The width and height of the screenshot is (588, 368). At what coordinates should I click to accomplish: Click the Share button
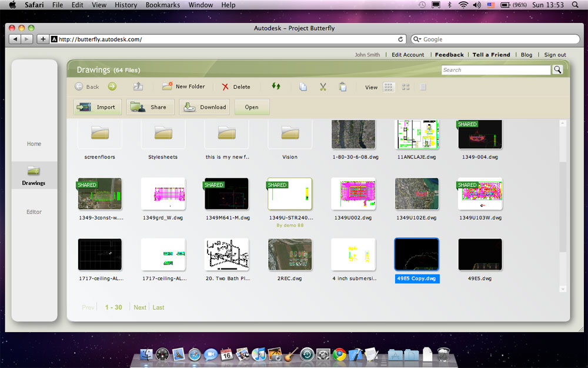click(151, 107)
